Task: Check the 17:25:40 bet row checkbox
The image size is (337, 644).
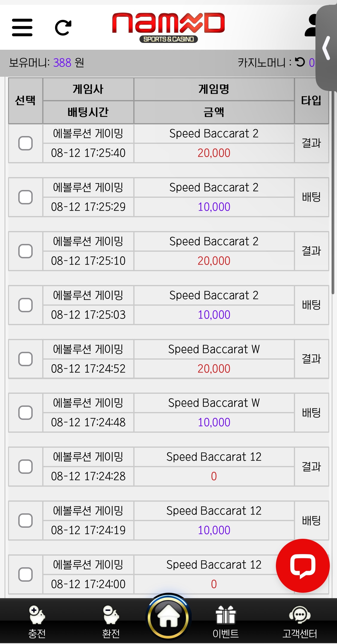Action: tap(25, 143)
